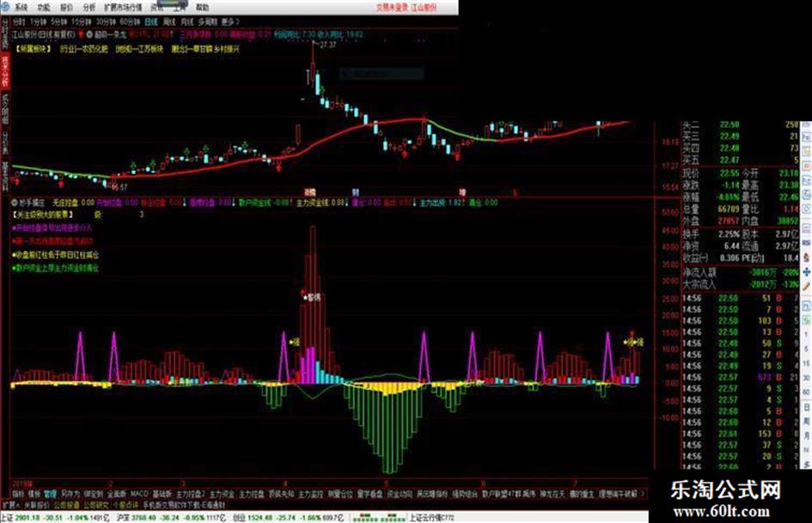This screenshot has width=812, height=523.
Task: Switch to the 资金动向 indicator tab
Action: click(x=400, y=494)
